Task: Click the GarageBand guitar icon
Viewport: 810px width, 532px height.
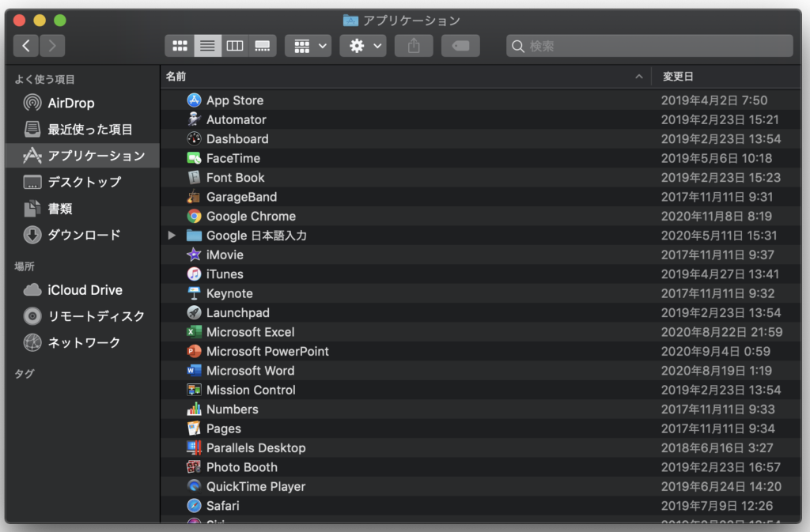Action: pyautogui.click(x=194, y=197)
